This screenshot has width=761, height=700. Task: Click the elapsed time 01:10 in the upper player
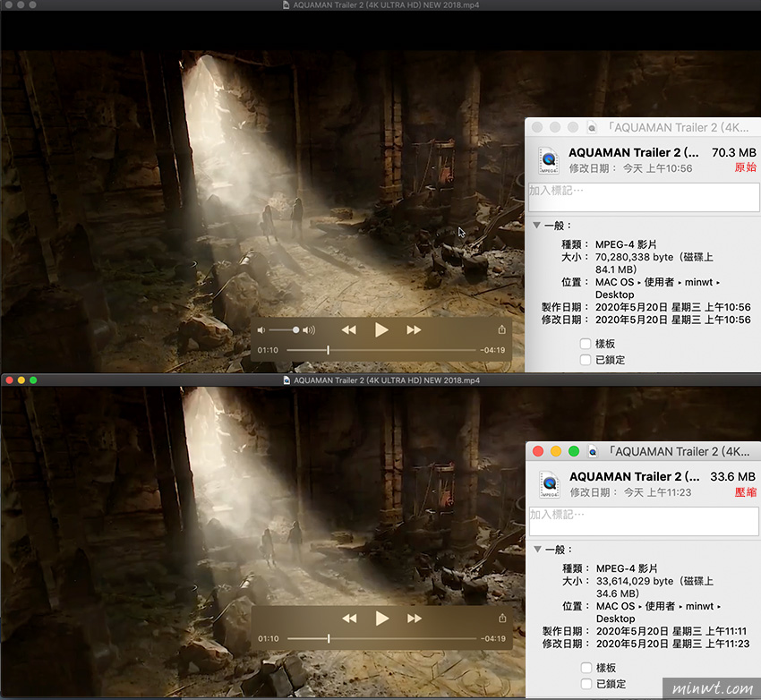(x=268, y=350)
